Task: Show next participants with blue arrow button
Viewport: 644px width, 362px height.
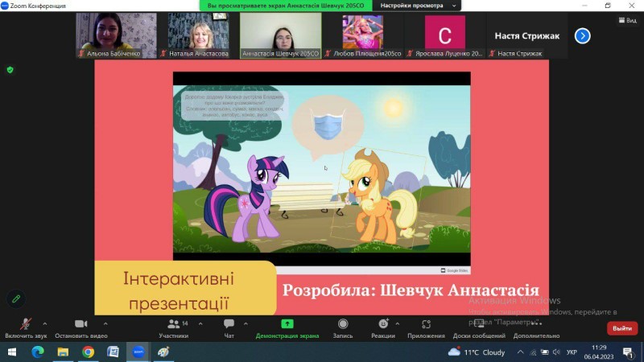Action: point(582,36)
